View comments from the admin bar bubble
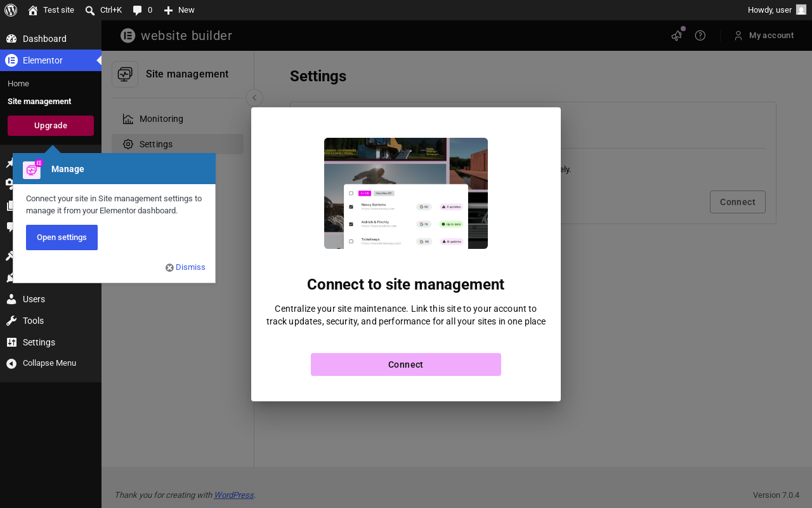 (142, 10)
